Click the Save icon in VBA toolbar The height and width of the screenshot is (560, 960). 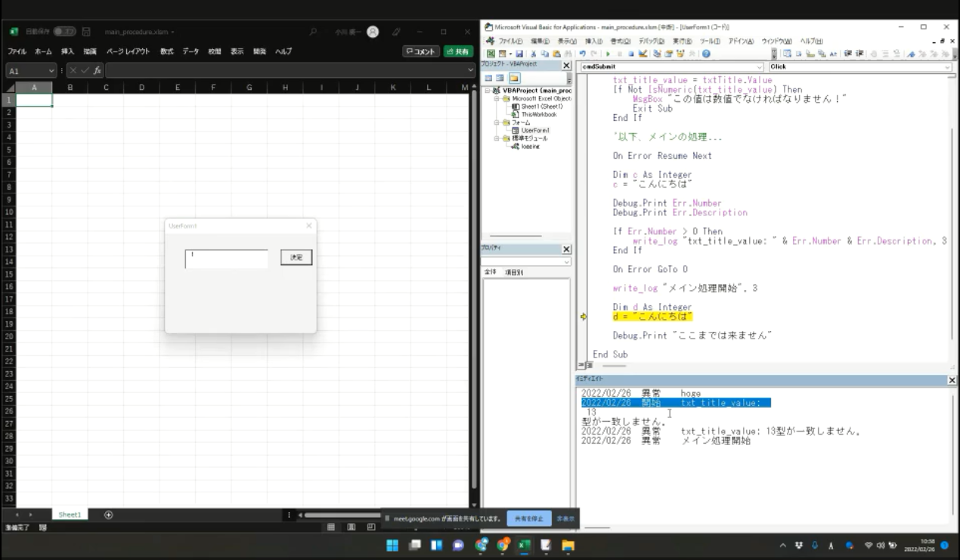pos(520,54)
